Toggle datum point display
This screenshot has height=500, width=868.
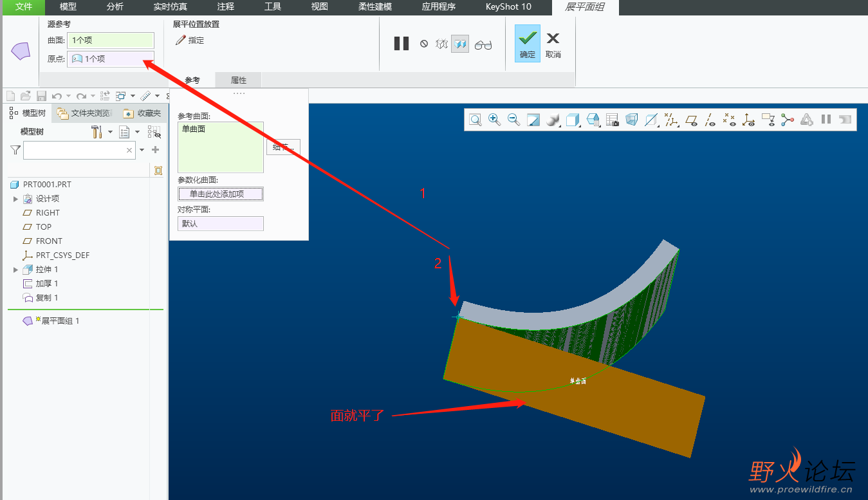[729, 119]
